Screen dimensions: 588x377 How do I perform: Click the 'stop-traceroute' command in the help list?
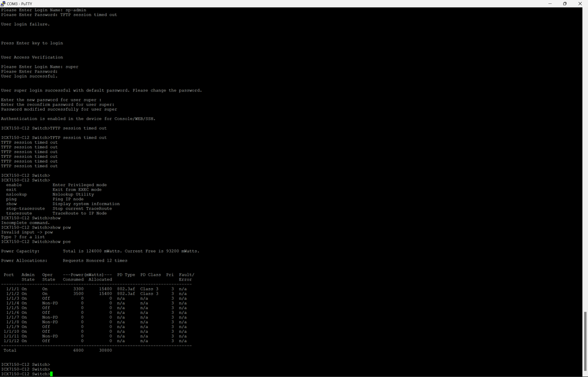[x=25, y=209]
